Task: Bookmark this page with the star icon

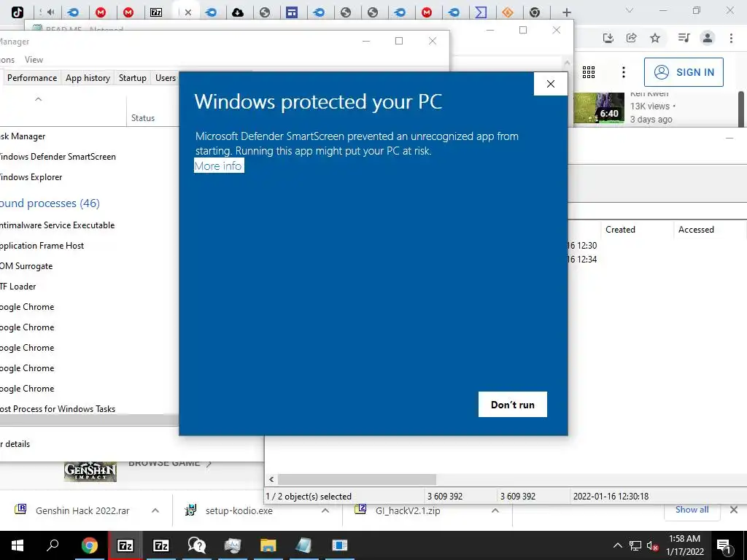Action: [656, 38]
